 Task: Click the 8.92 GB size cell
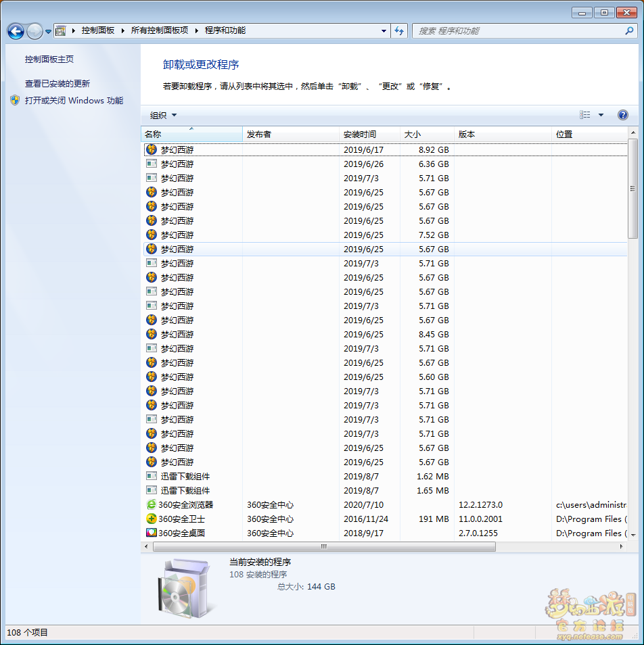(x=434, y=149)
